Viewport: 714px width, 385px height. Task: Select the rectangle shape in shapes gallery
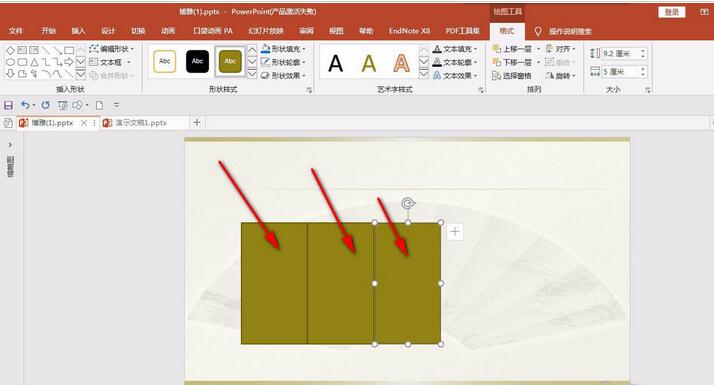69,50
